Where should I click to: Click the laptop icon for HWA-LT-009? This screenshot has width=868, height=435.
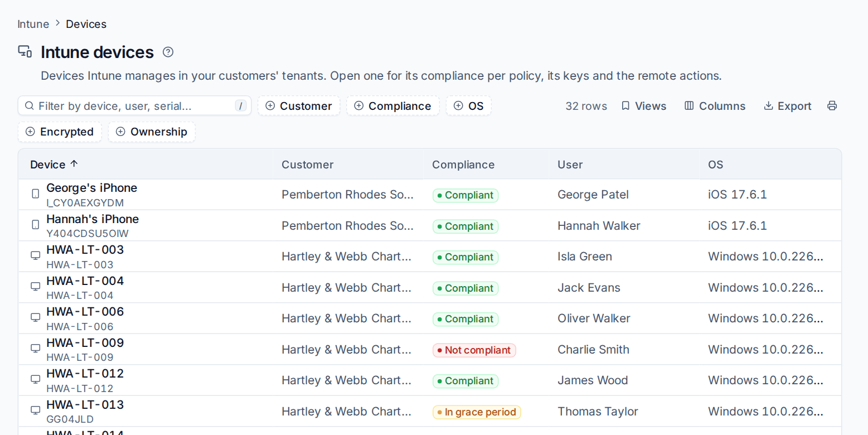[x=36, y=349]
